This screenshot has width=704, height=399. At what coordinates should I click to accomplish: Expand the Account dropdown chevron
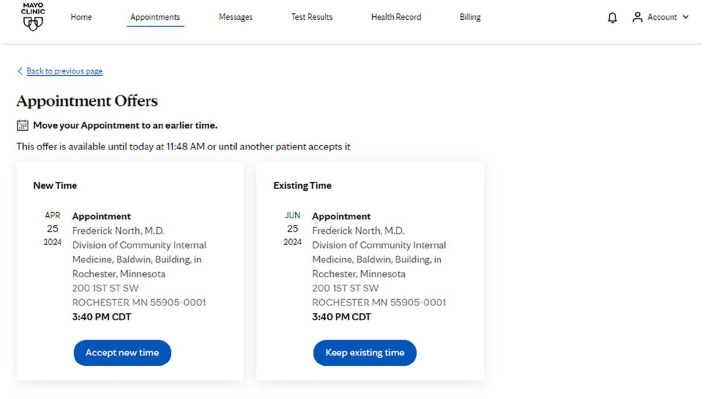[686, 17]
